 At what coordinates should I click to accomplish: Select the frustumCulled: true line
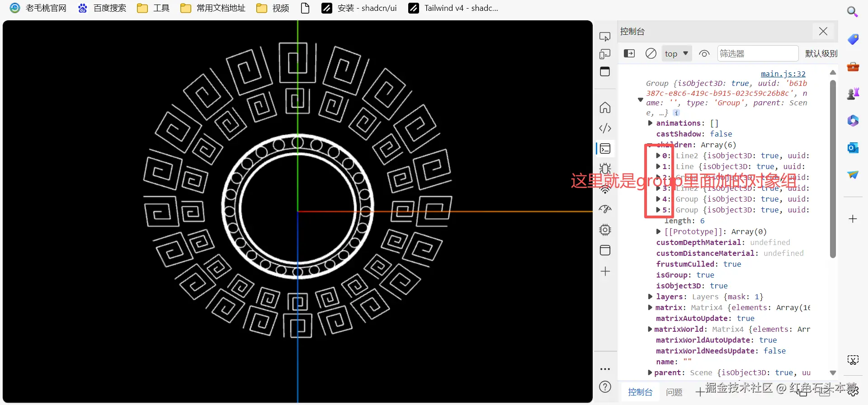pyautogui.click(x=698, y=264)
